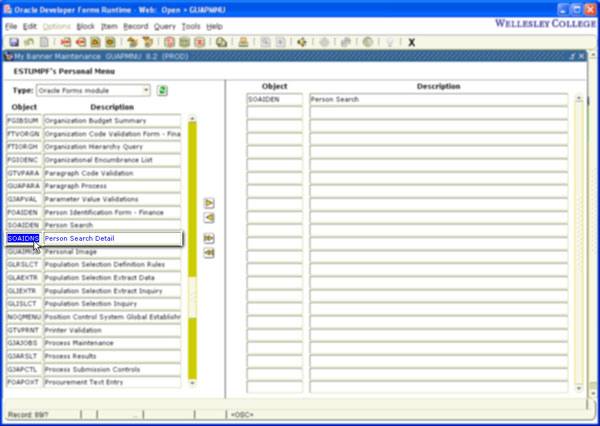Viewport: 600px width, 426px height.
Task: Click the Rollback toolbar icon
Action: (x=29, y=42)
